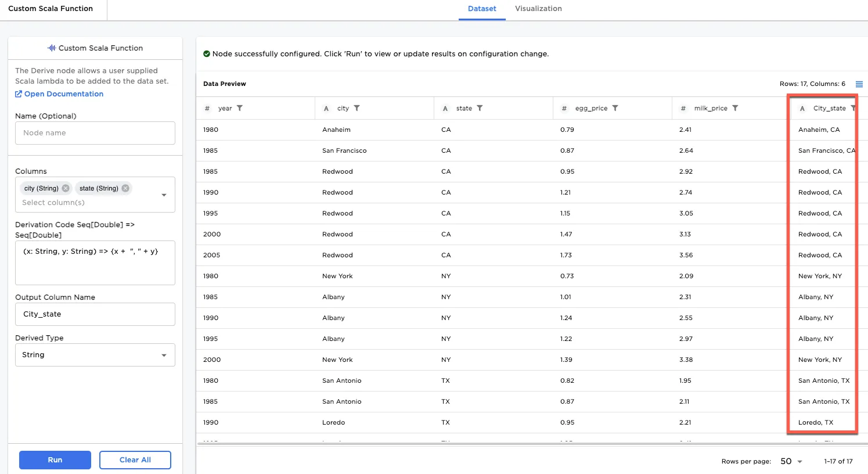The width and height of the screenshot is (868, 474).
Task: Click the Run button
Action: pos(55,460)
